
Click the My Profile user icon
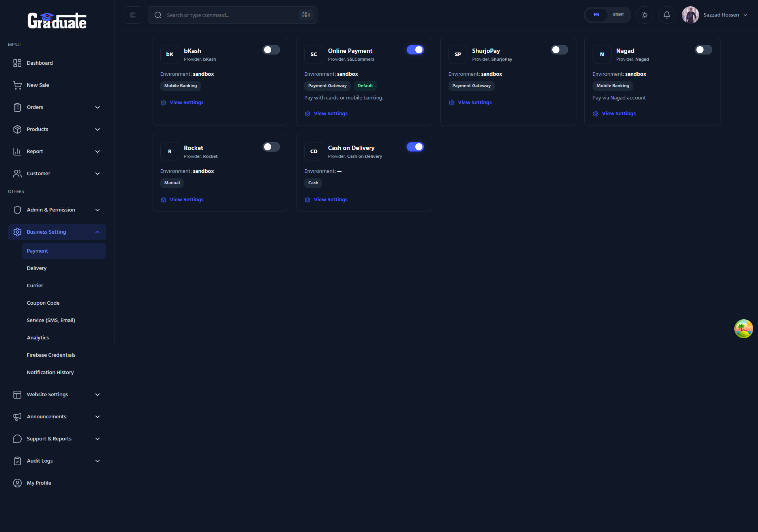(17, 483)
